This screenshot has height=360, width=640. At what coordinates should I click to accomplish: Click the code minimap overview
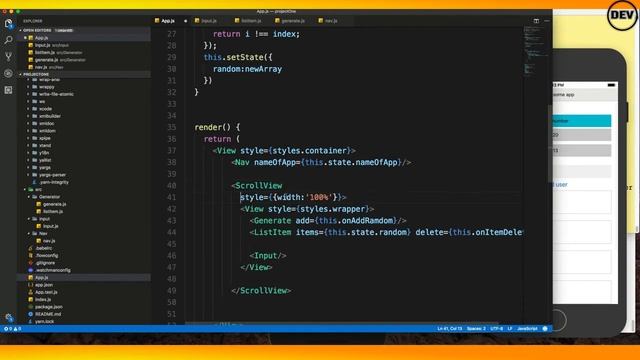tap(535, 51)
